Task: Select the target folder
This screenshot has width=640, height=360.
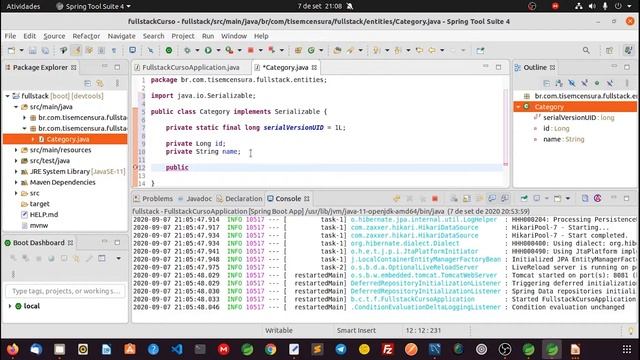Action: 39,204
